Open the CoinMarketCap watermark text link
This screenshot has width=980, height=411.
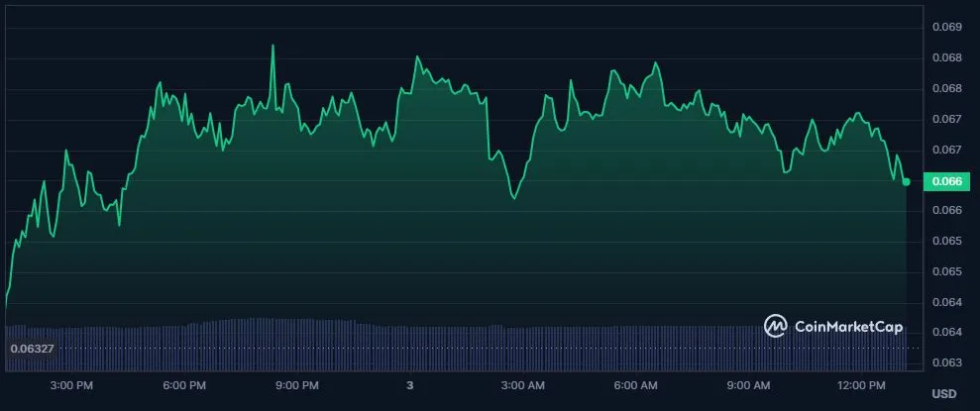[x=847, y=327]
